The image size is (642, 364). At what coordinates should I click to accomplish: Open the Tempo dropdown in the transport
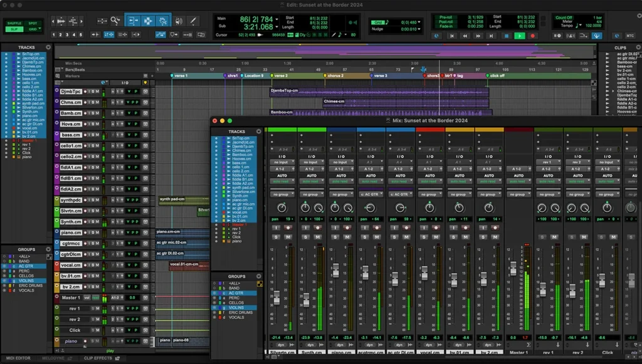(x=580, y=25)
